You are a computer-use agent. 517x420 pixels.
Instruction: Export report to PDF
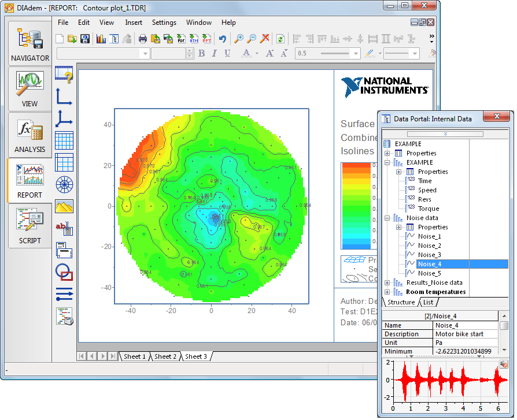181,39
